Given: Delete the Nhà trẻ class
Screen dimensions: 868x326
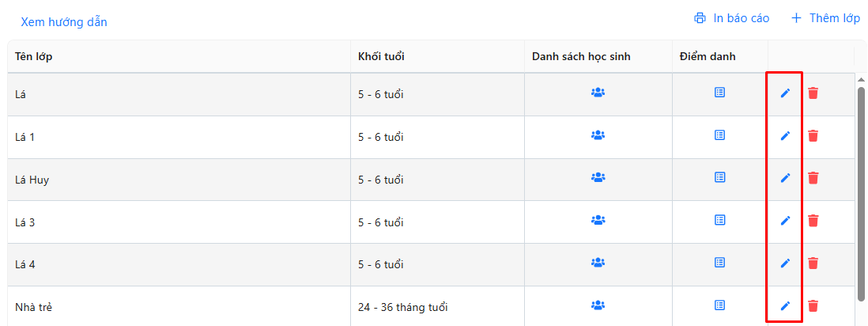Looking at the screenshot, I should click(x=813, y=305).
